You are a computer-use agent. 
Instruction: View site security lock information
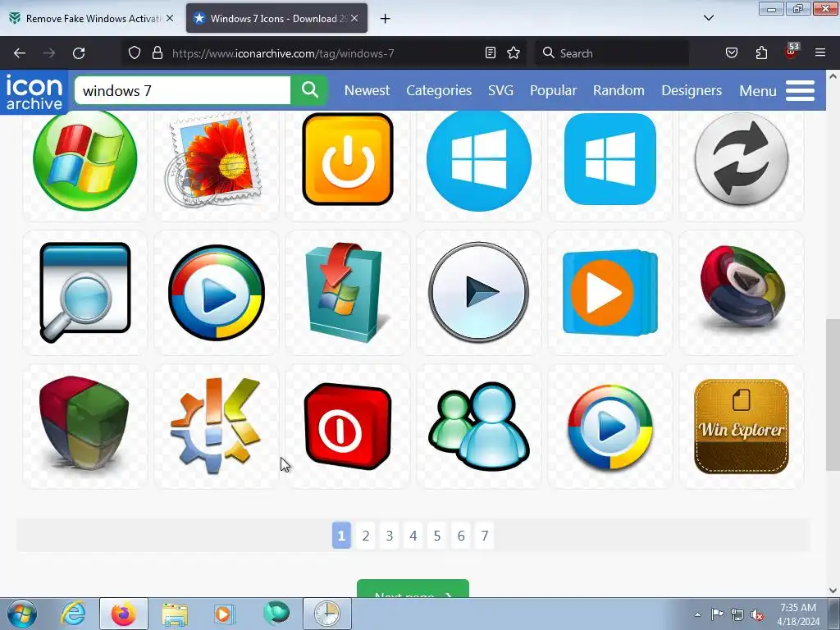pyautogui.click(x=157, y=53)
